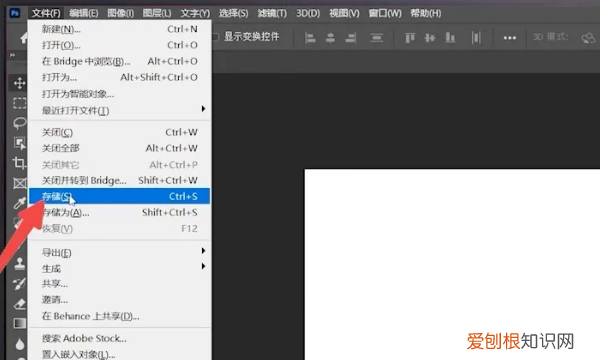Expand the toolbar double-arrow handle
600x360 pixels.
pyautogui.click(x=13, y=55)
